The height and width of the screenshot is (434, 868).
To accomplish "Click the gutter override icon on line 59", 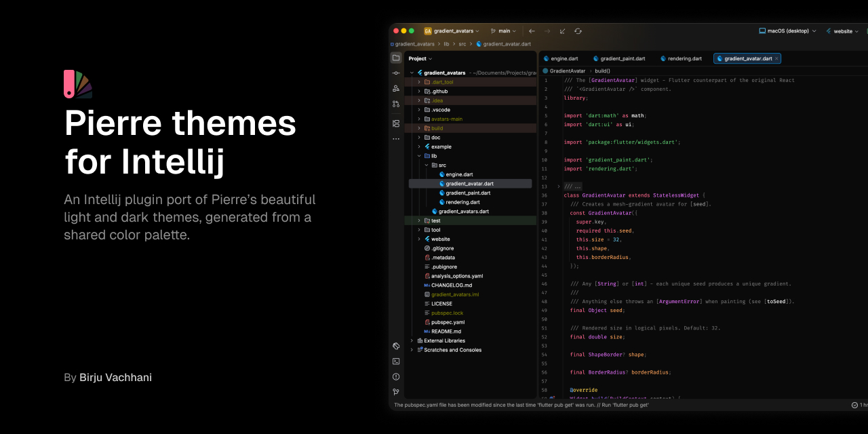I will (x=552, y=399).
